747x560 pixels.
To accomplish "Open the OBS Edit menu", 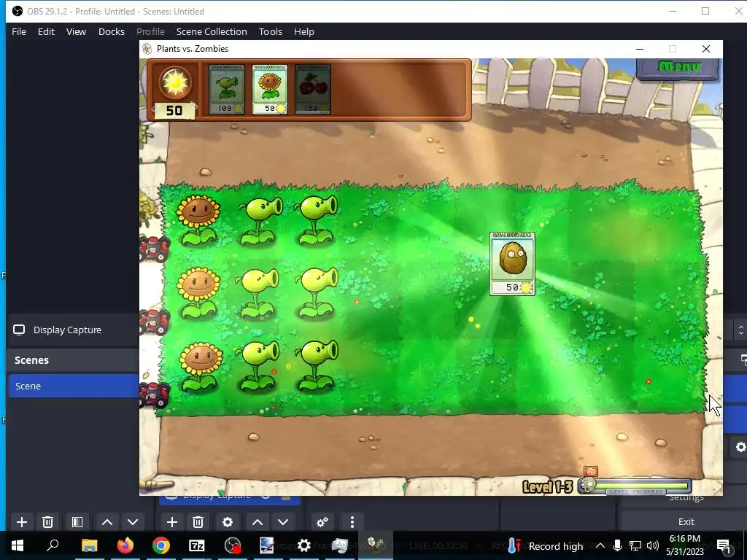I will coord(46,31).
